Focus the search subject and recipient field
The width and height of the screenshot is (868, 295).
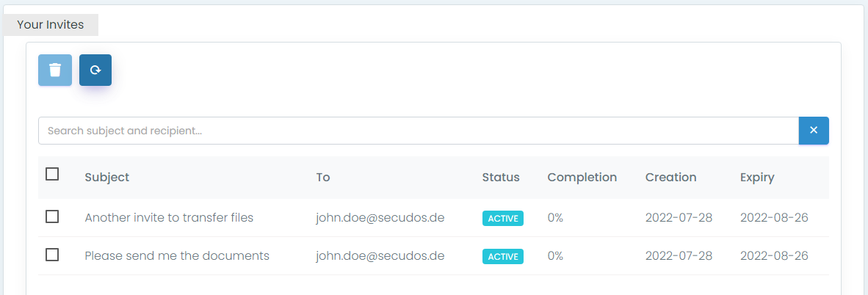click(x=418, y=131)
